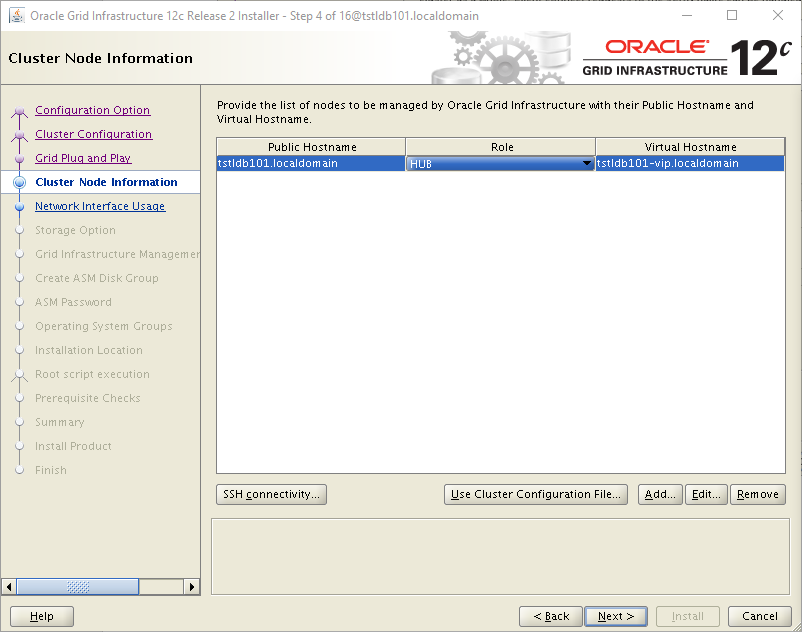Click the Operating System Groups step
Image resolution: width=802 pixels, height=632 pixels.
104,326
